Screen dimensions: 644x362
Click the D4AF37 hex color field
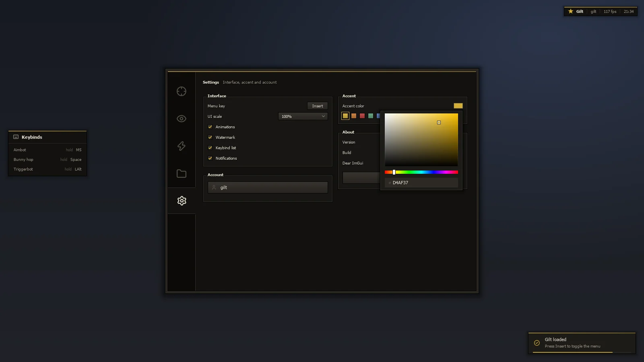click(x=421, y=183)
